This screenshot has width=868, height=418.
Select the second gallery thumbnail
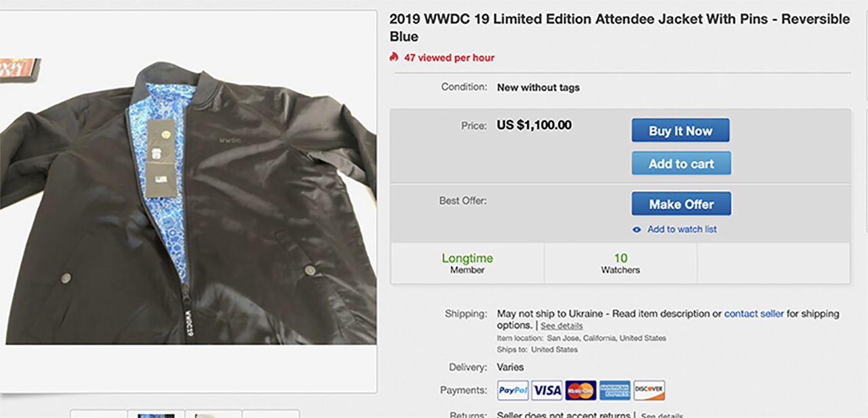point(155,414)
